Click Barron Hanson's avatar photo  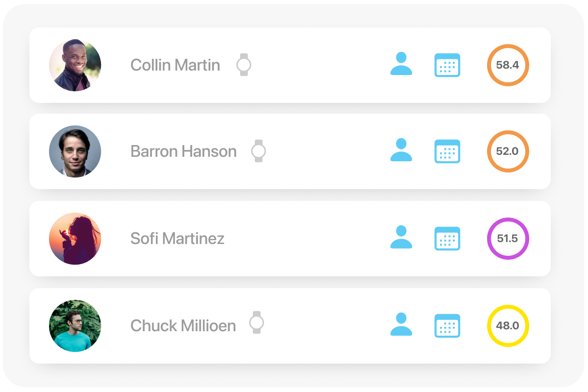coord(75,151)
